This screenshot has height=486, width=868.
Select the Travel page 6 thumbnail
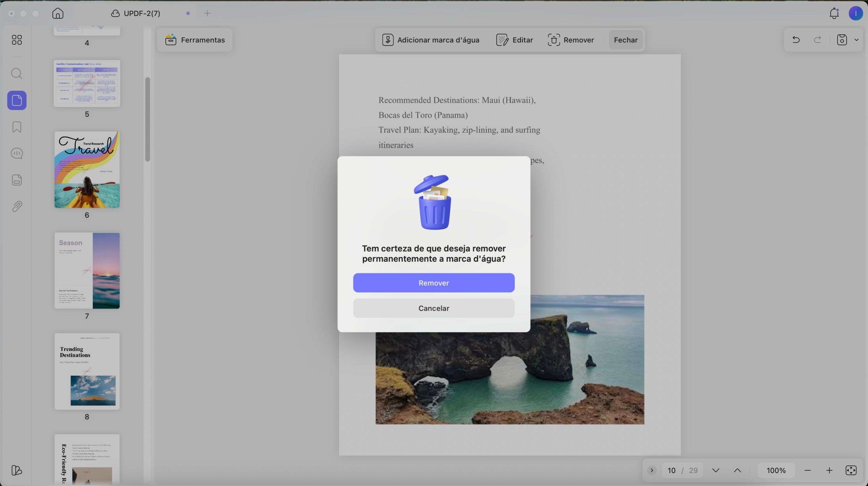pos(87,170)
